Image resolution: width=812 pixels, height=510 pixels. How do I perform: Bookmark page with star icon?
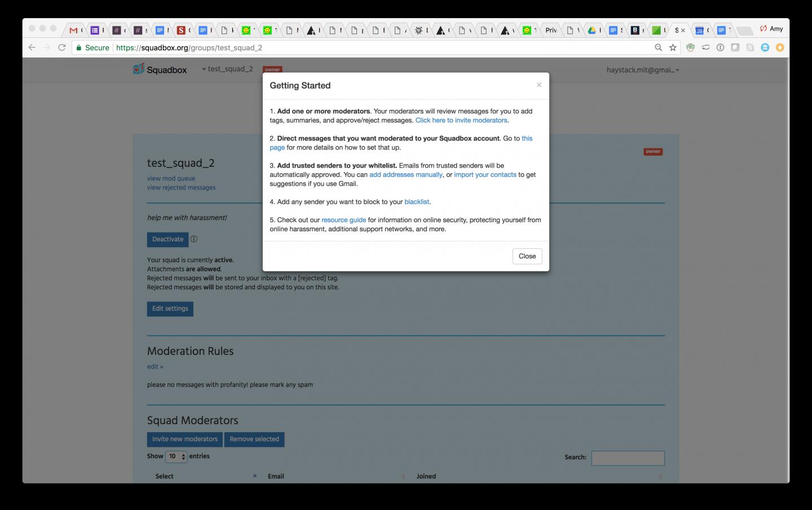coord(673,48)
